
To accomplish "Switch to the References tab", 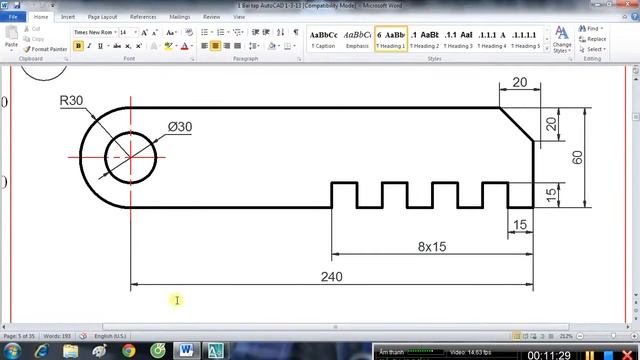I will [143, 17].
